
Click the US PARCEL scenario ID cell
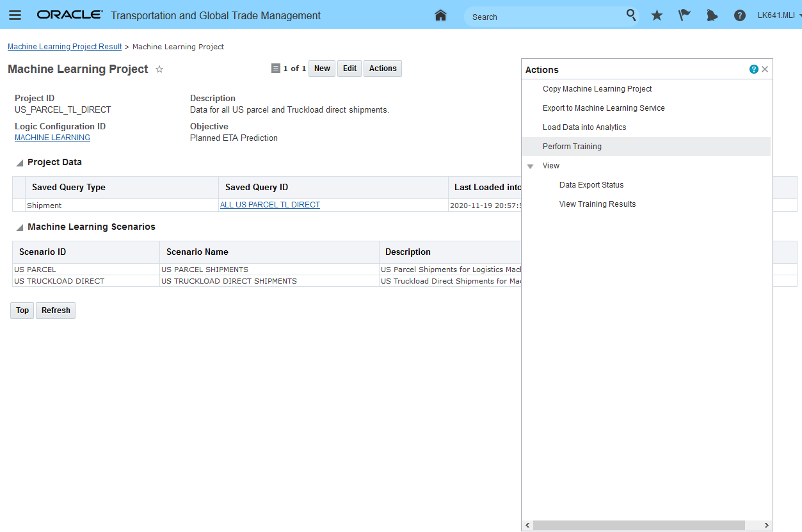click(x=86, y=270)
